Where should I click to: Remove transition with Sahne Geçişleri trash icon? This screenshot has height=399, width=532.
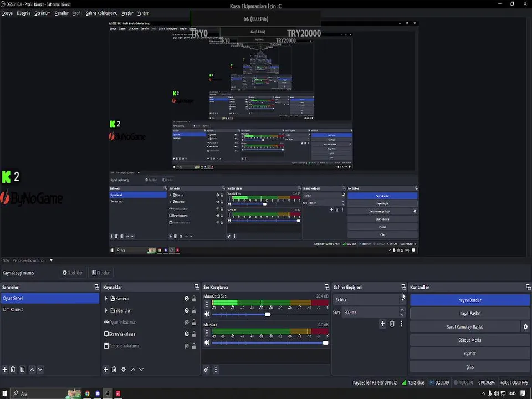click(392, 324)
